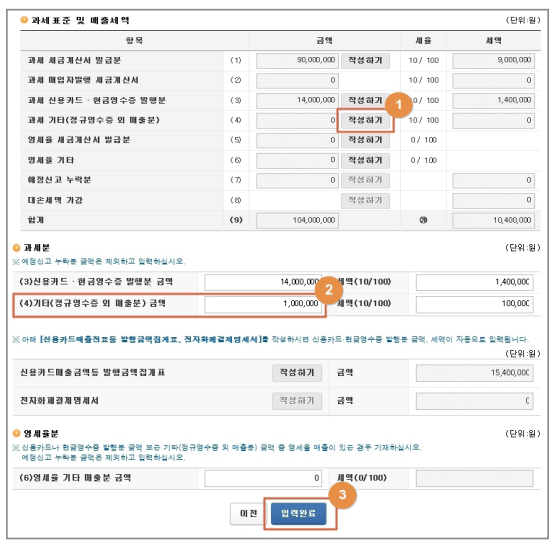Click disabled 작성하기 for 예정신고 누락분 row

365,180
